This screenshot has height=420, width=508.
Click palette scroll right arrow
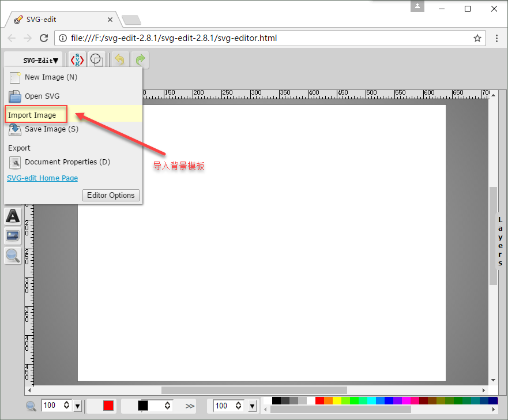pyautogui.click(x=493, y=409)
